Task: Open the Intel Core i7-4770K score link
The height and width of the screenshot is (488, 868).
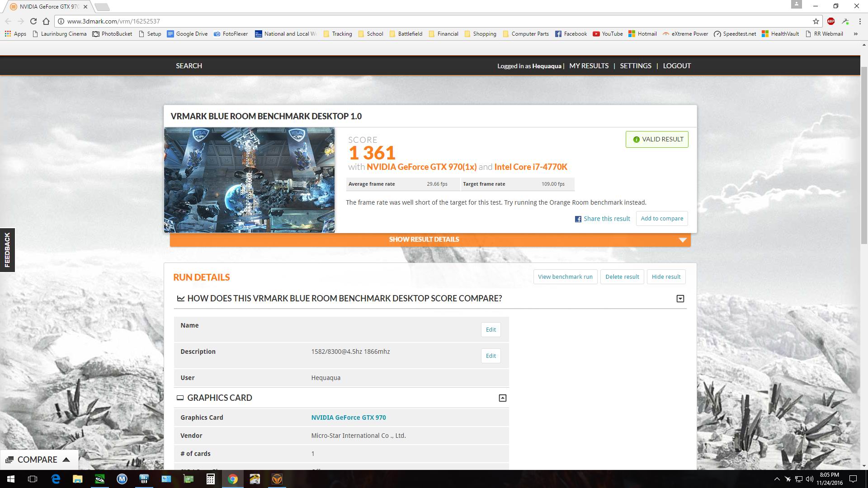Action: (531, 167)
